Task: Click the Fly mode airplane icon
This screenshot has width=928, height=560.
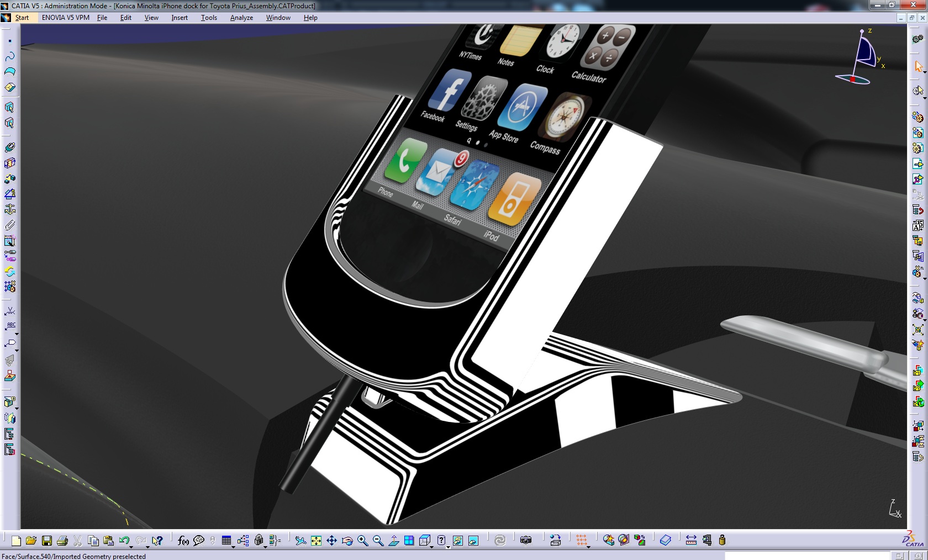Action: click(300, 541)
